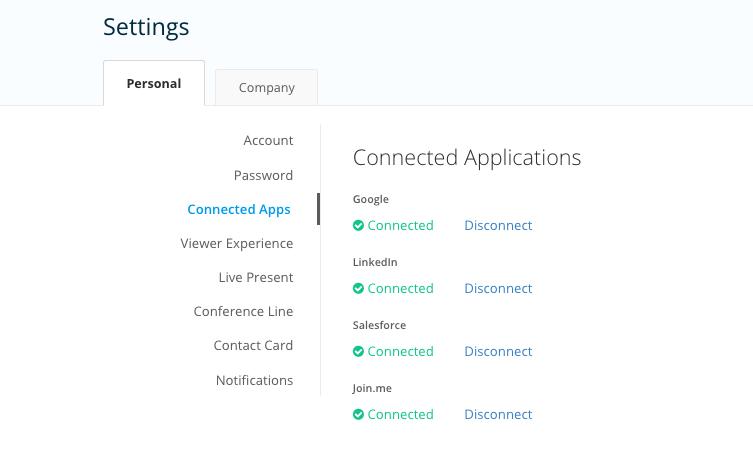This screenshot has height=474, width=753.
Task: Click the green checkmark icon under Google
Action: (x=358, y=225)
